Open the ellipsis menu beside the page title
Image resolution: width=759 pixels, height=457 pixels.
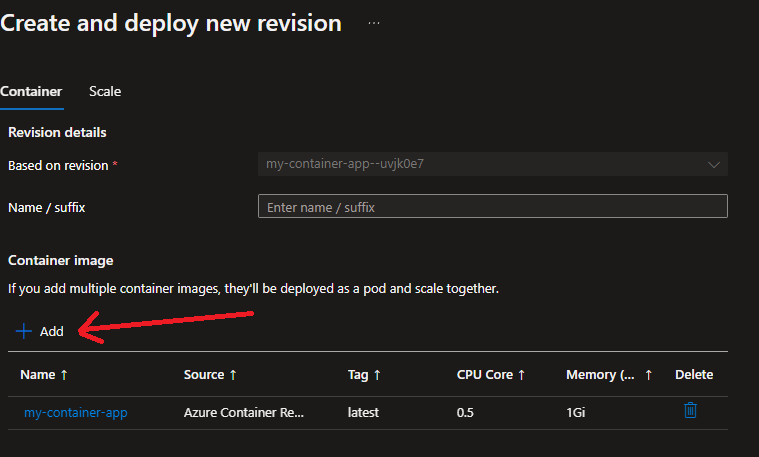[x=374, y=23]
